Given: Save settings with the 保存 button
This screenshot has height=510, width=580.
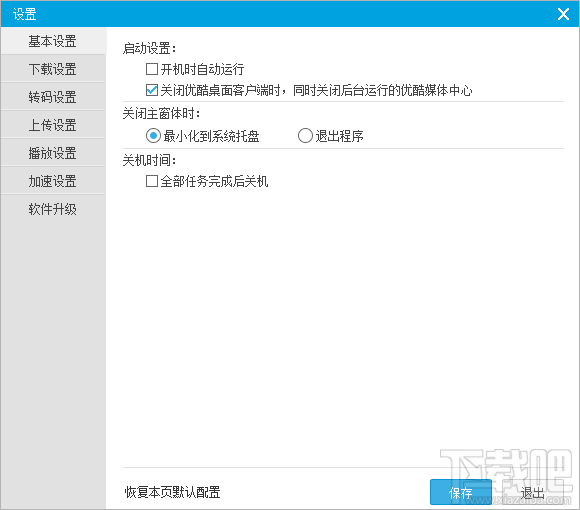Looking at the screenshot, I should coord(461,492).
